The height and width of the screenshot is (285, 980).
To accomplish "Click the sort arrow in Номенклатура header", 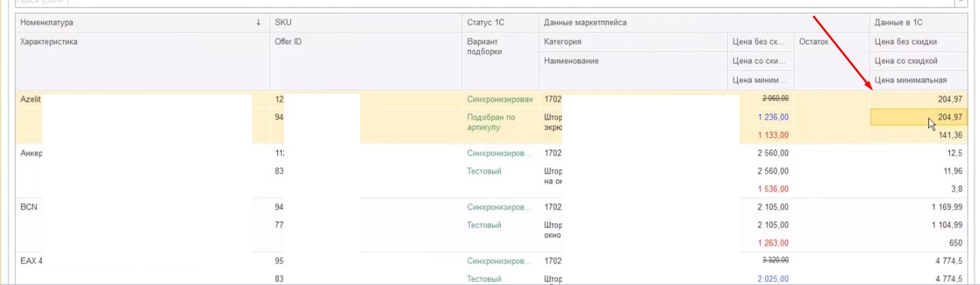I will (258, 22).
